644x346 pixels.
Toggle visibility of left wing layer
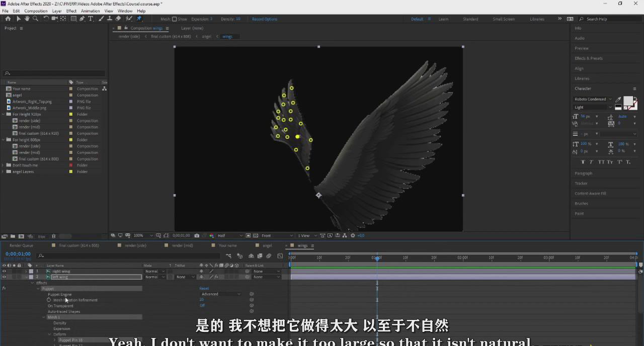[4, 277]
